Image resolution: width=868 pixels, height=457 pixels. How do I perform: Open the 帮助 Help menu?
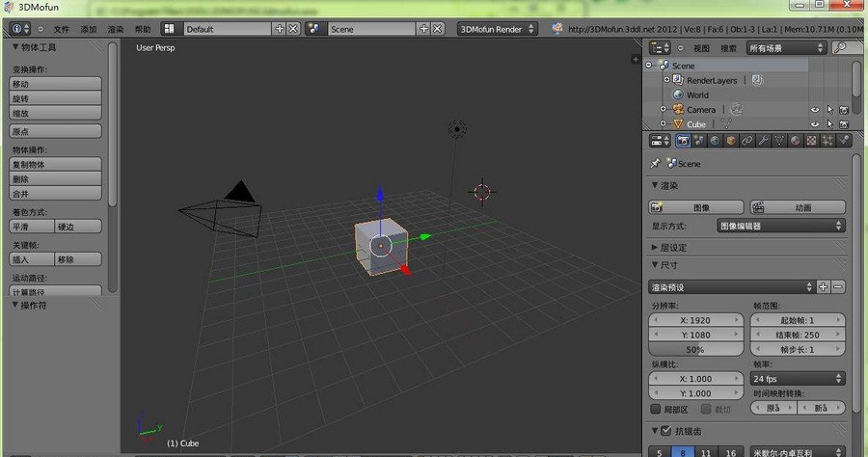(x=143, y=29)
